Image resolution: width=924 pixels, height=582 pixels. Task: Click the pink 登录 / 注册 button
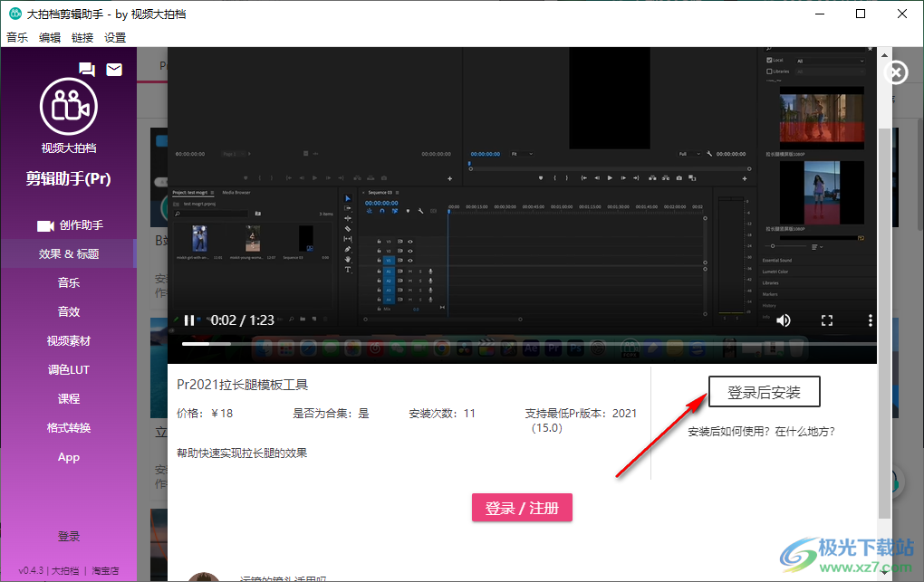pos(522,508)
